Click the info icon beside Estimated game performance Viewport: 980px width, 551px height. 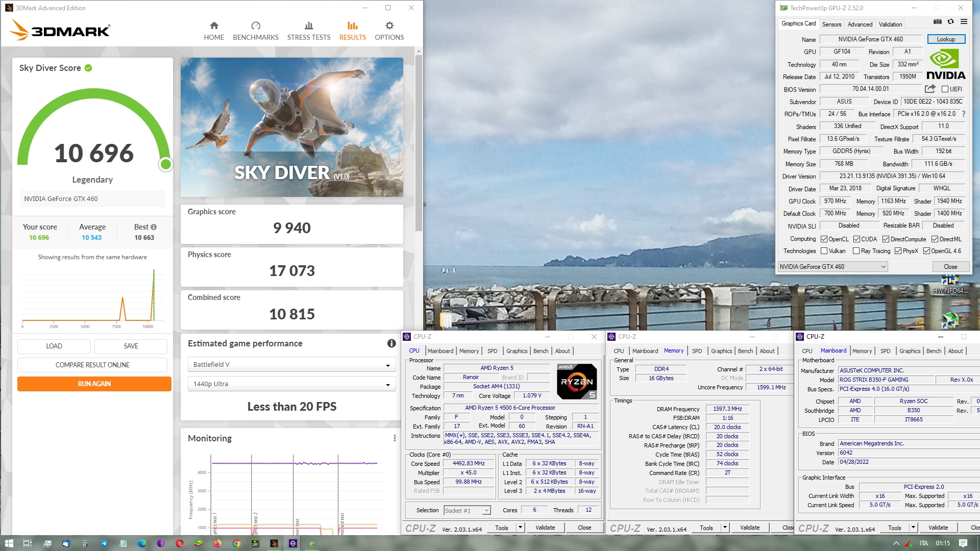tap(391, 343)
